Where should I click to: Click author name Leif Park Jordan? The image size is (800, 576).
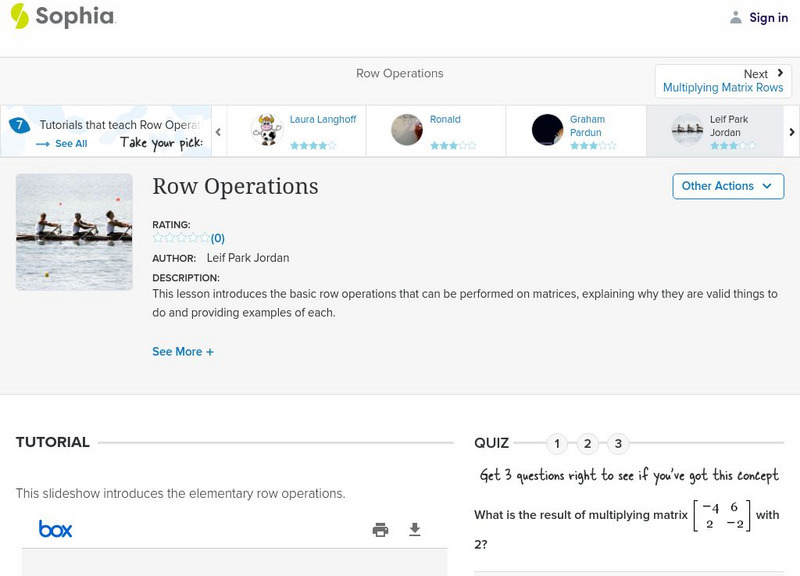coord(248,258)
